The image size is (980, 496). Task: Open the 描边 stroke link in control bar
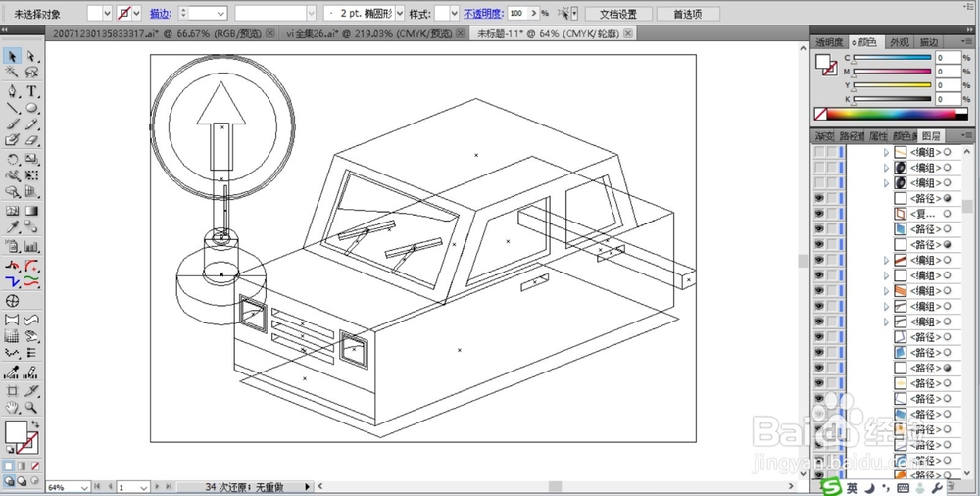160,13
